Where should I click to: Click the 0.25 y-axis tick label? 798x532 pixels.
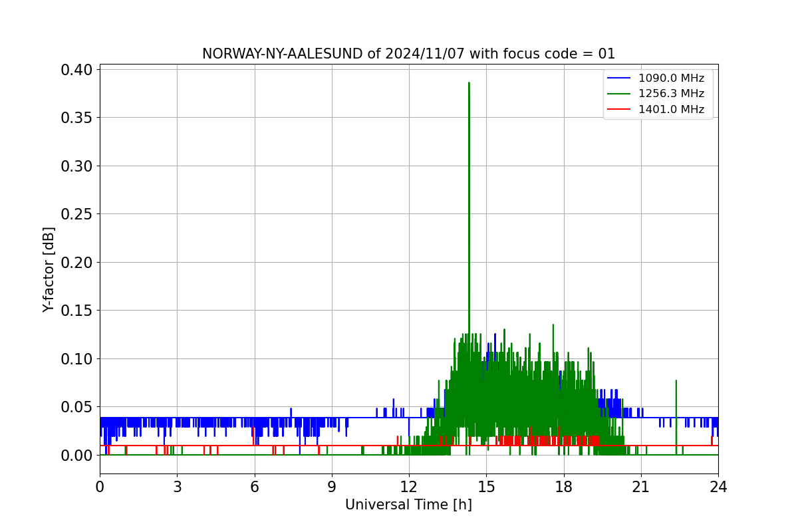tap(76, 214)
